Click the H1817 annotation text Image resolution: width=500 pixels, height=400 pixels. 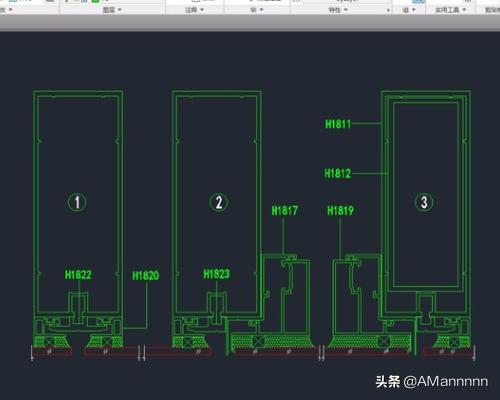coord(285,210)
